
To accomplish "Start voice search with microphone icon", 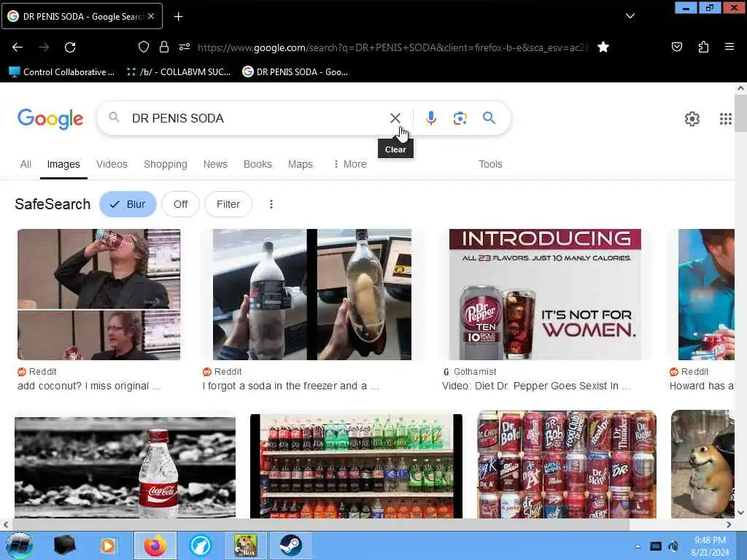I will tap(430, 118).
